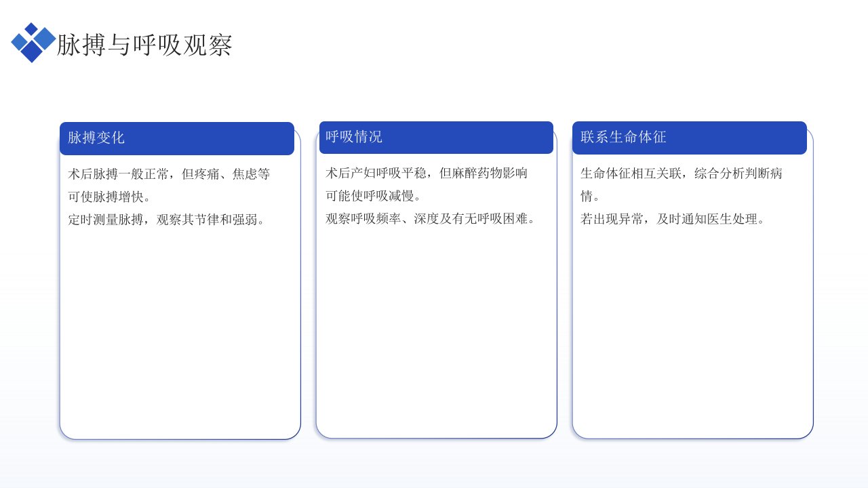The height and width of the screenshot is (488, 868).
Task: Click the text 可使脉搏增快。
Action: [109, 197]
